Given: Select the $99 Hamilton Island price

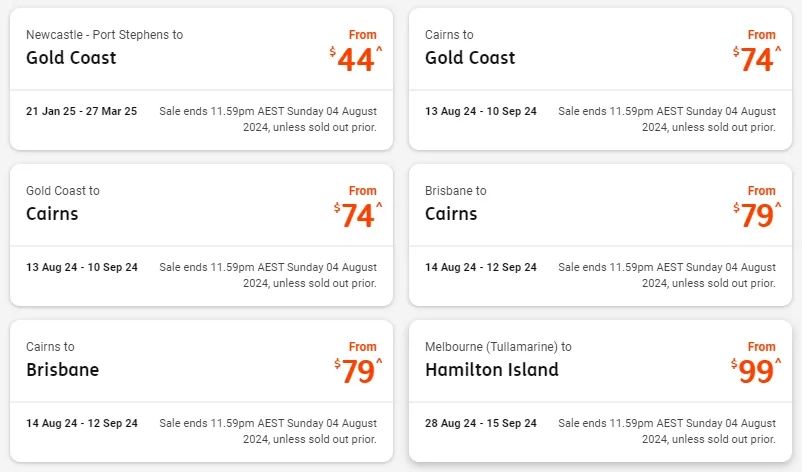Looking at the screenshot, I should tap(756, 371).
